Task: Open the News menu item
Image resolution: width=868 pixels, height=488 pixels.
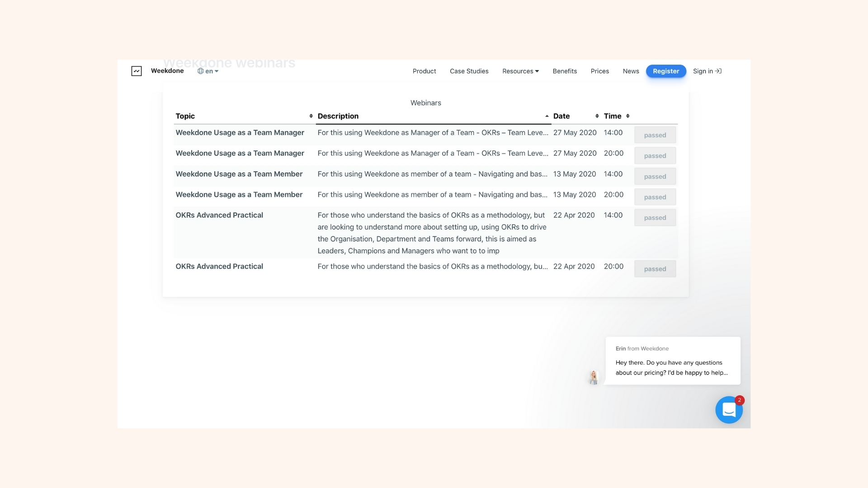Action: pyautogui.click(x=631, y=71)
